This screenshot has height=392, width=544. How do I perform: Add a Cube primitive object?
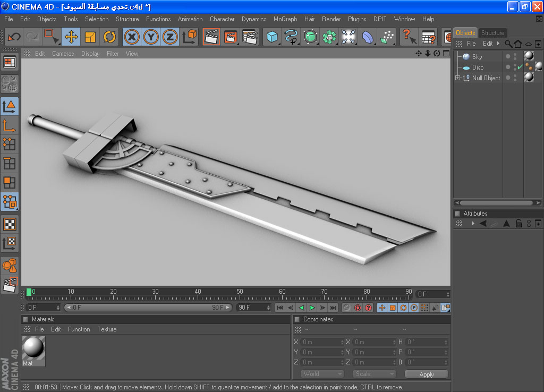tap(272, 37)
